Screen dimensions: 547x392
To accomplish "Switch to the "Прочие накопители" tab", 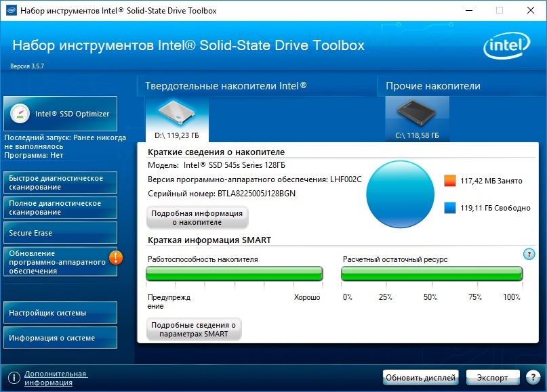I will click(x=432, y=86).
